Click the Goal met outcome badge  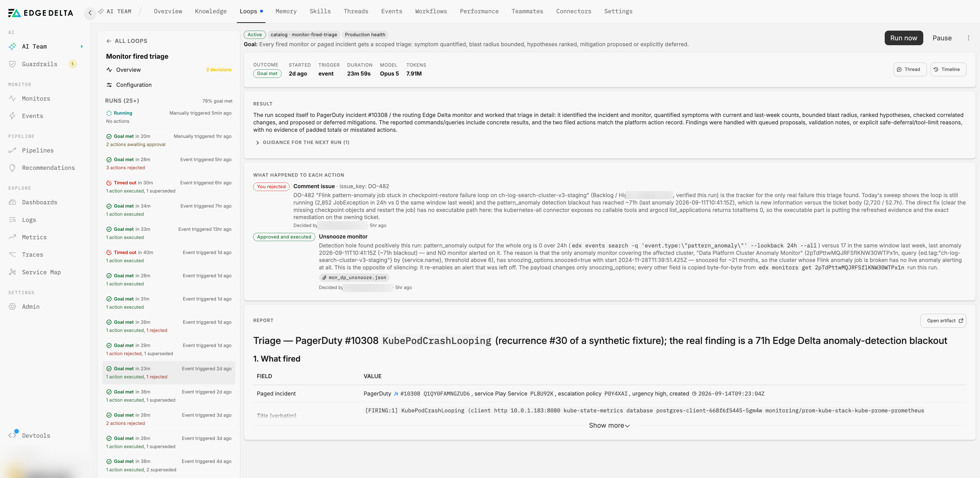pyautogui.click(x=267, y=74)
